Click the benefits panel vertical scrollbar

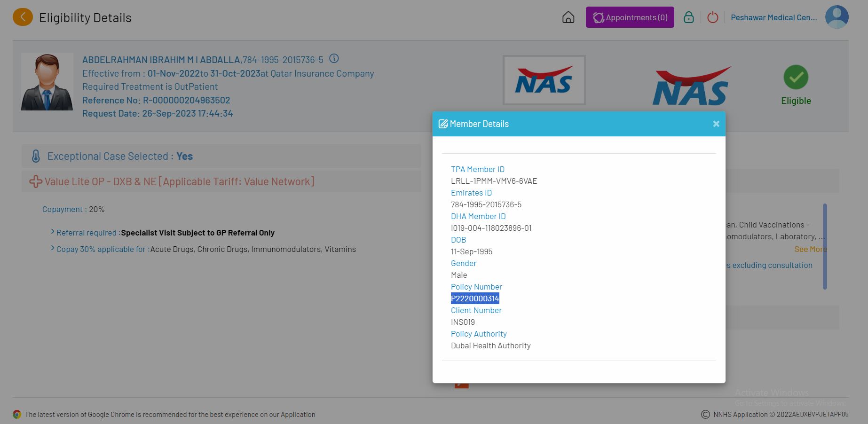tap(825, 246)
